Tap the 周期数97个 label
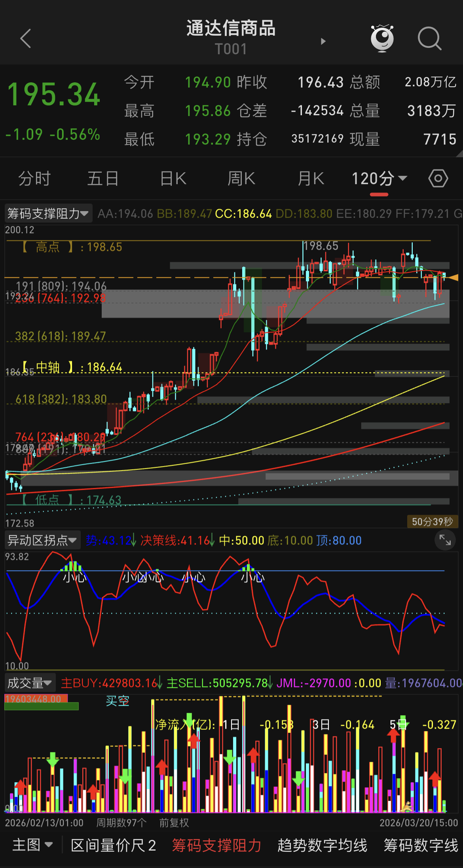Image resolution: width=463 pixels, height=868 pixels. pyautogui.click(x=121, y=823)
